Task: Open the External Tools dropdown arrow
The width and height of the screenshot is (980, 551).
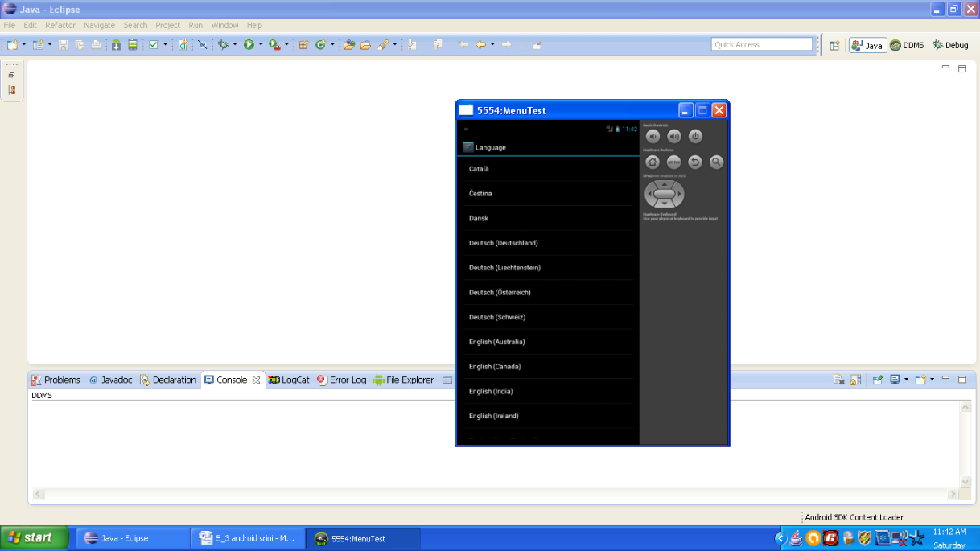Action: [x=286, y=45]
